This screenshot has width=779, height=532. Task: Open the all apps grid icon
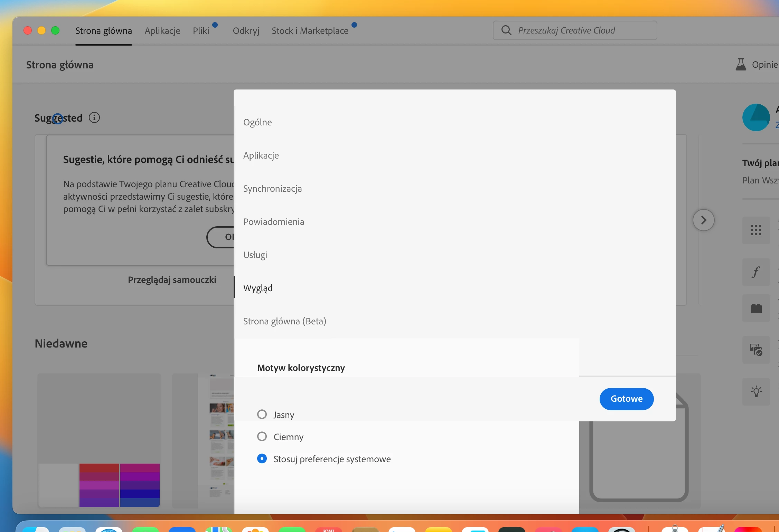756,230
